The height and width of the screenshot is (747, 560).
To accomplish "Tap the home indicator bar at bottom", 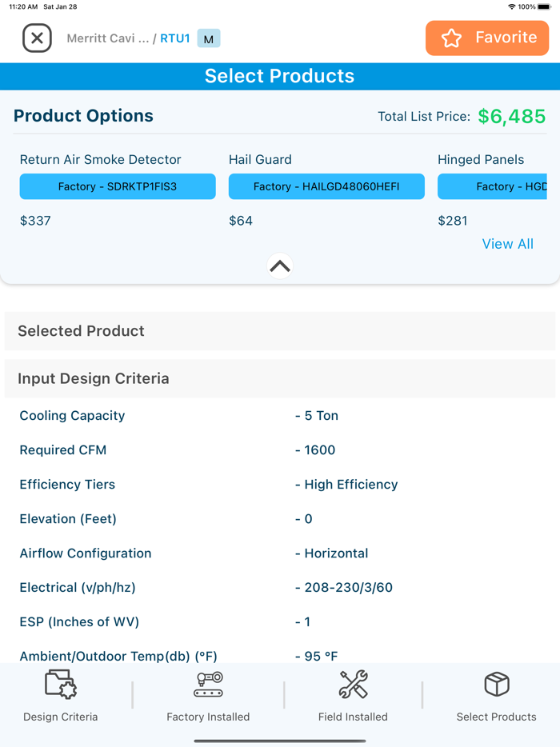I will [279, 739].
